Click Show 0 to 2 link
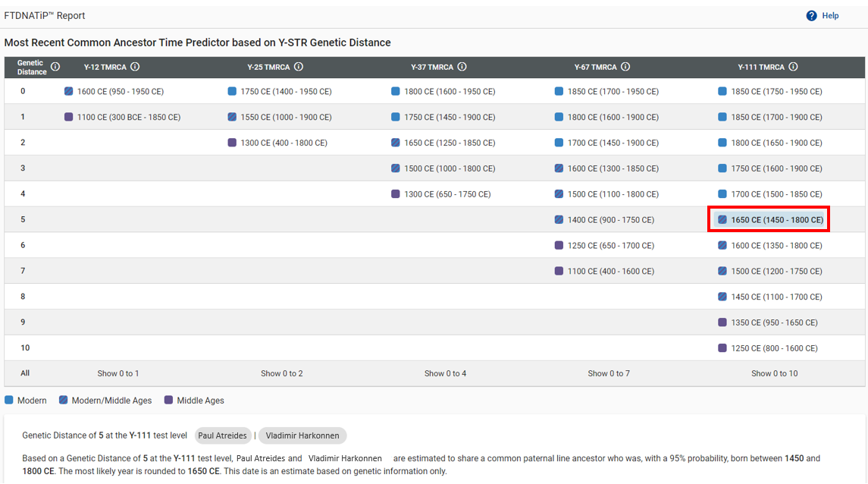The height and width of the screenshot is (484, 868). 282,374
